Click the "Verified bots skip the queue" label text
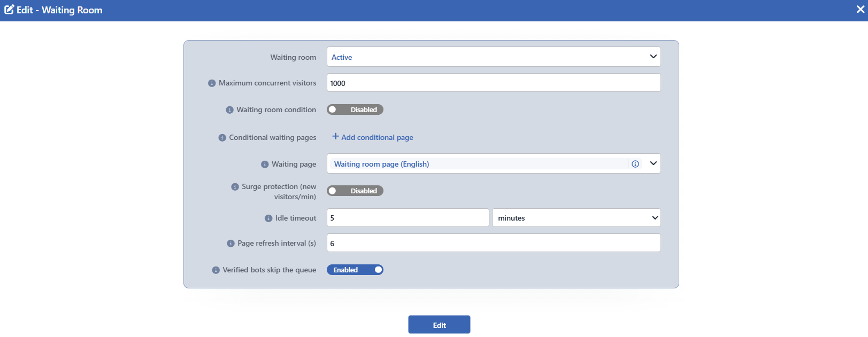This screenshot has width=868, height=337. pos(270,270)
